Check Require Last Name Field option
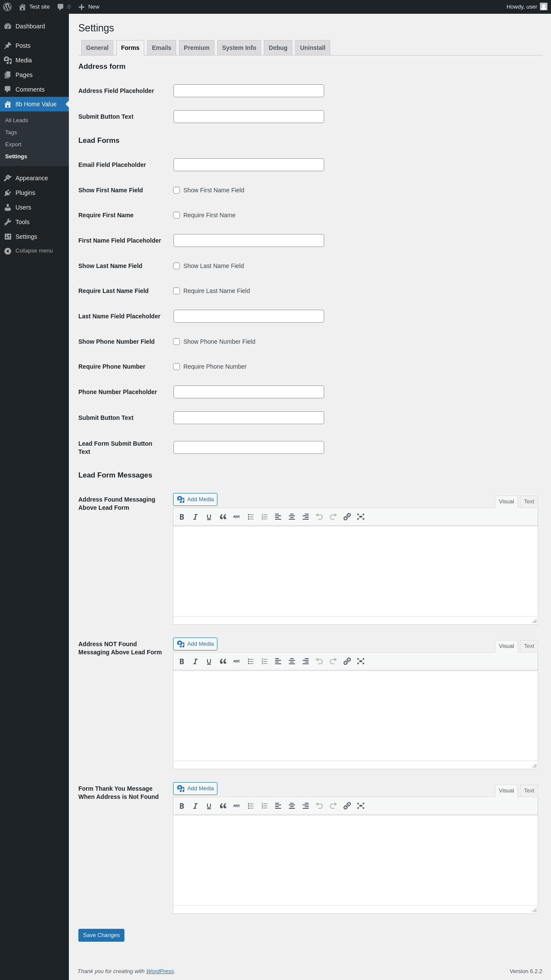 (176, 291)
